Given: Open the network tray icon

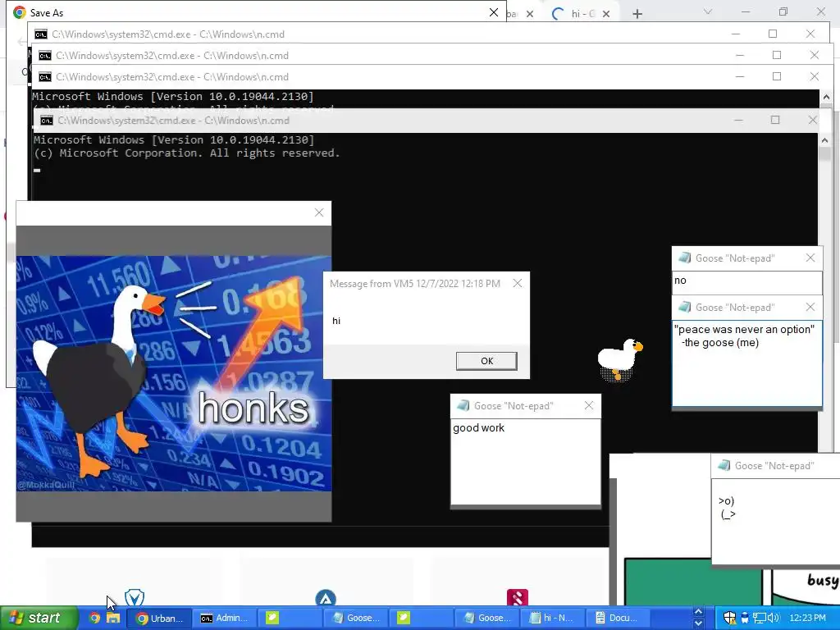Looking at the screenshot, I should tap(759, 618).
